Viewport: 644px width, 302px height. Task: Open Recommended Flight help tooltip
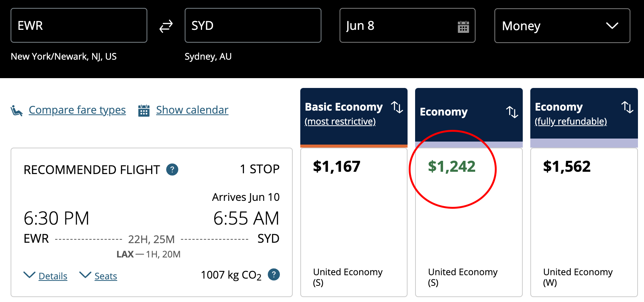172,169
